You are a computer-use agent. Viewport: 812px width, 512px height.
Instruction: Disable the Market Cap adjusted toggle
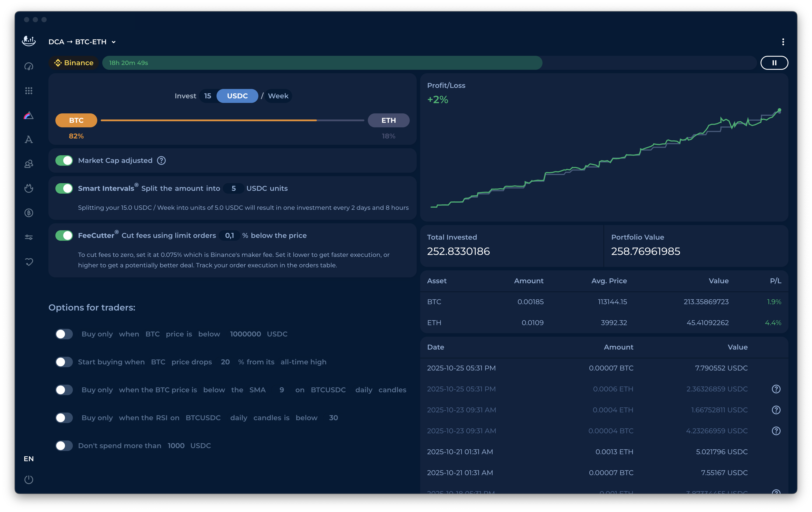[64, 160]
